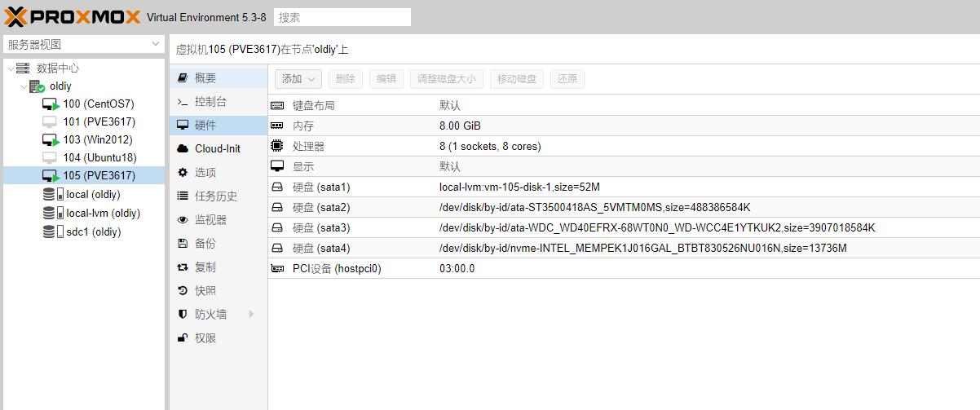The height and width of the screenshot is (410, 980).
Task: Open the 权限 permissions tab
Action: tap(219, 338)
